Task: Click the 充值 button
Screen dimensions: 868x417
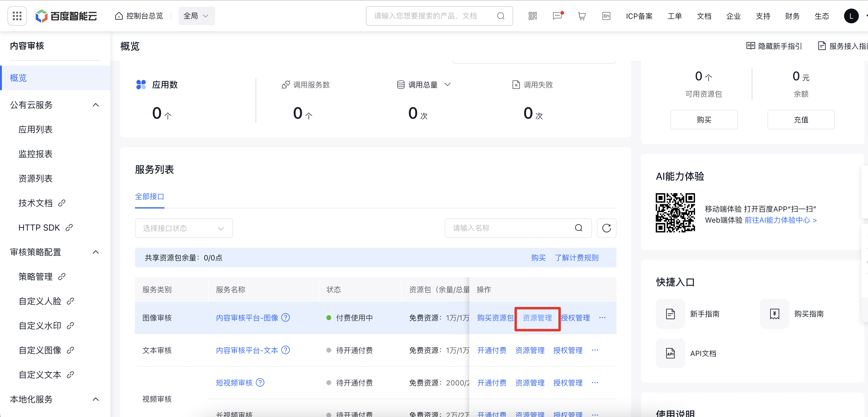Action: (801, 120)
